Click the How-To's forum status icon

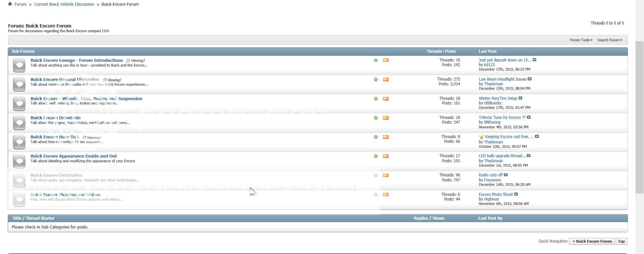coord(19,142)
